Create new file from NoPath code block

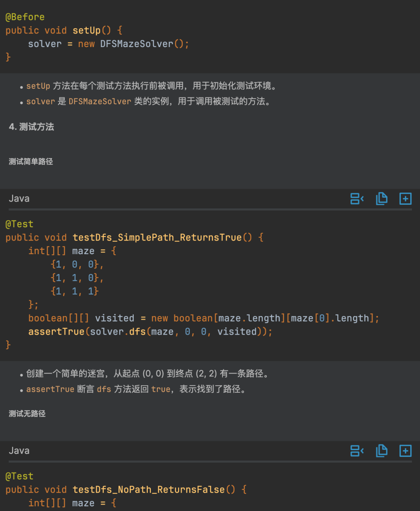pyautogui.click(x=405, y=451)
